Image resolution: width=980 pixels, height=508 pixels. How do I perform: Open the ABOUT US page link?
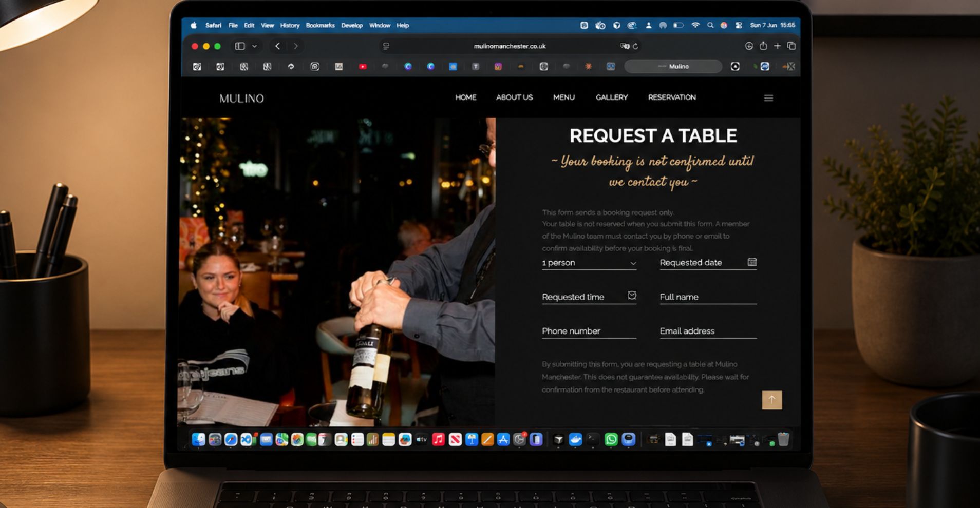514,97
